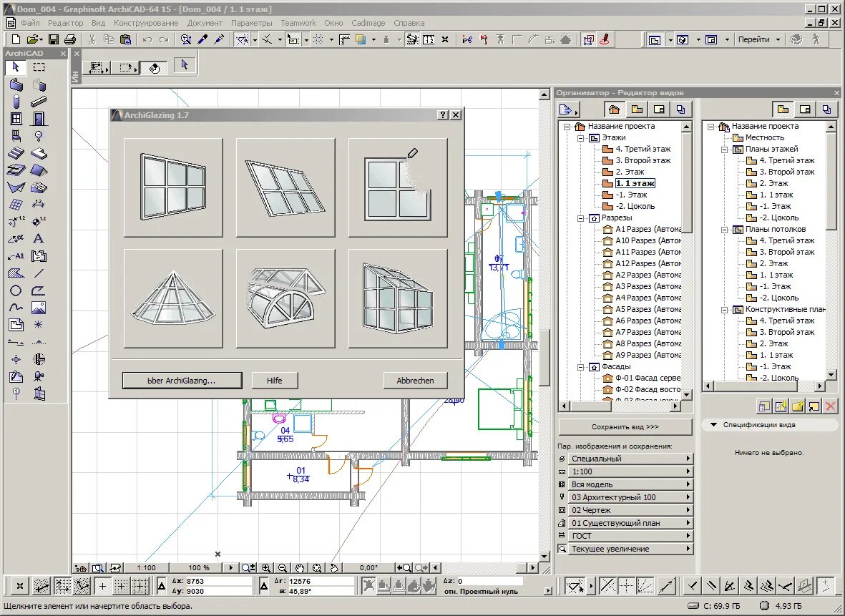Collapse the Планы этажей node
Screen dimensions: 845x616
[725, 150]
